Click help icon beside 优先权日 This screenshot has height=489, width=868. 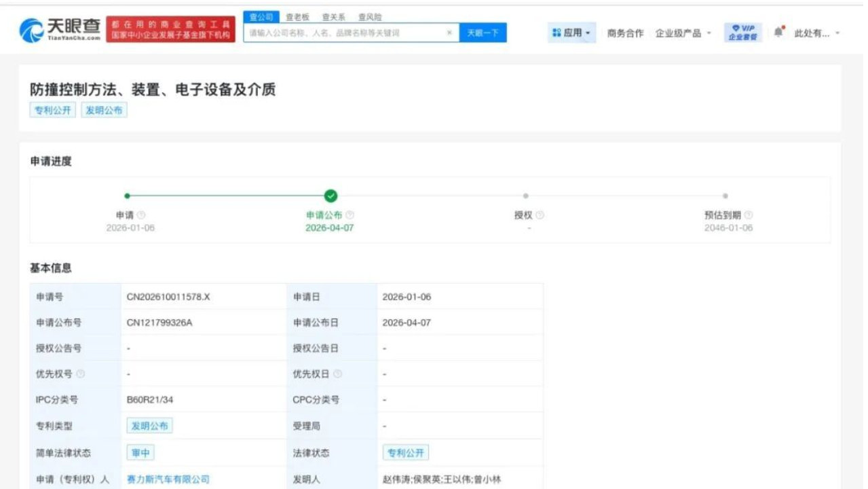(338, 374)
